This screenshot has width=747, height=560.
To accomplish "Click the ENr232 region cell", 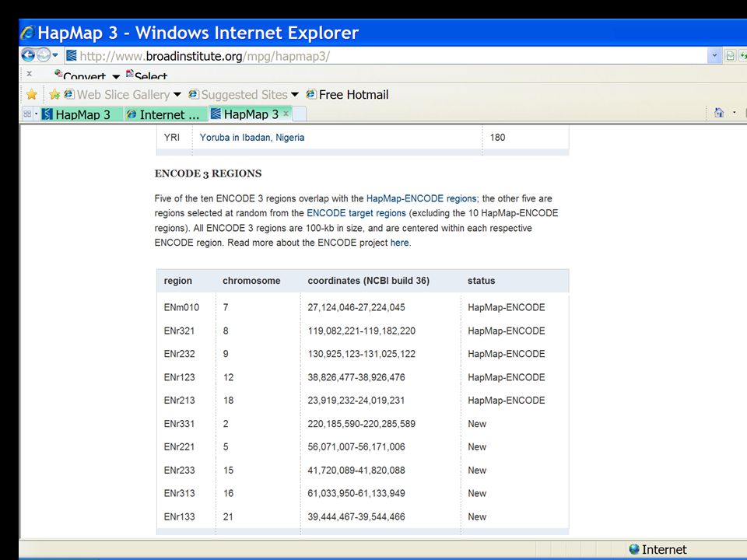I will [x=179, y=354].
